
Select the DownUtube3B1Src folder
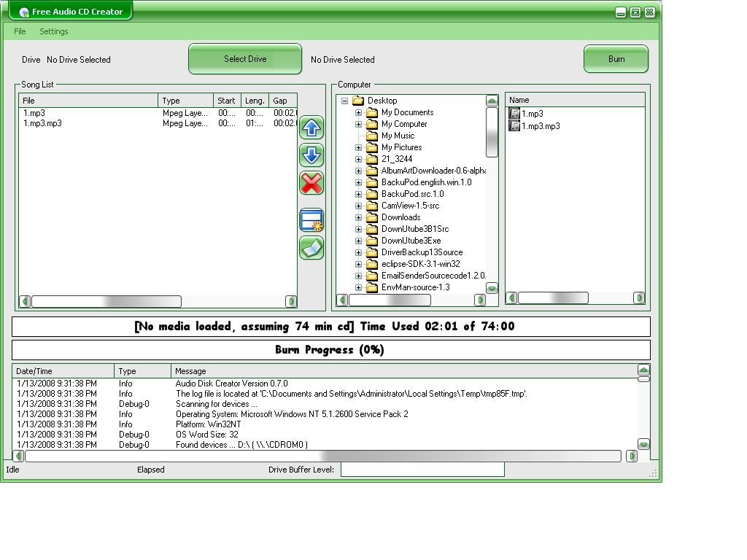tap(415, 229)
